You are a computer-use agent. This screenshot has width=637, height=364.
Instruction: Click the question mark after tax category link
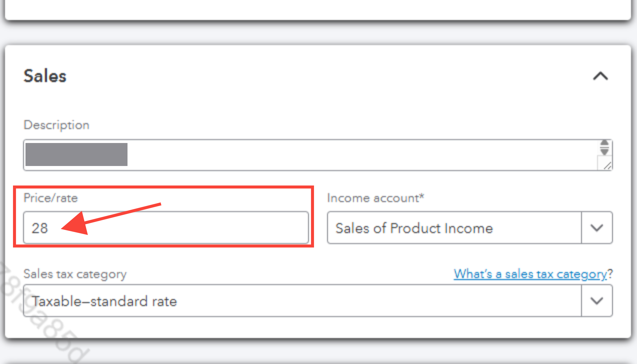pyautogui.click(x=610, y=274)
